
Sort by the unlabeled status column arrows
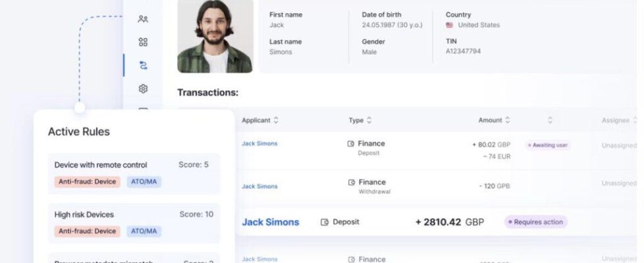tap(550, 120)
